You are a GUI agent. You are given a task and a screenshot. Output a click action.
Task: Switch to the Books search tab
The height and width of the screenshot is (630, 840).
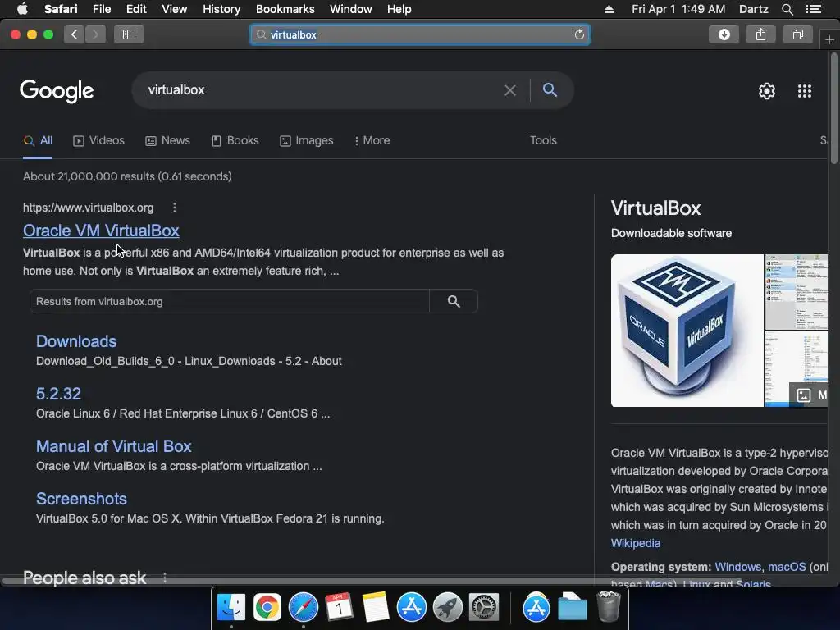point(235,140)
